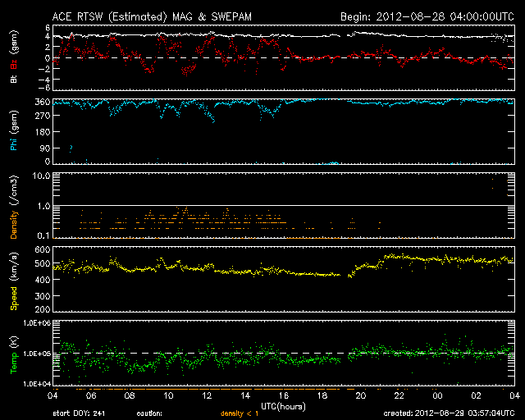
Task: Click the start DOY: 241 text
Action: [80, 413]
